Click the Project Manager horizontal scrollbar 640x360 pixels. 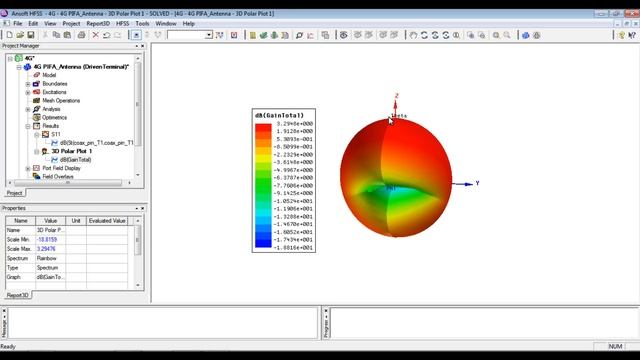69,183
